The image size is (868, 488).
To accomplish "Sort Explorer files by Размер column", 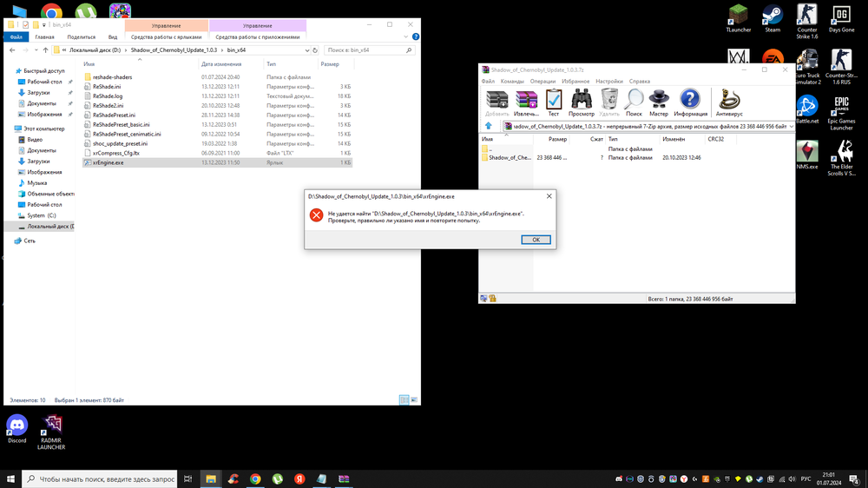I will (330, 64).
